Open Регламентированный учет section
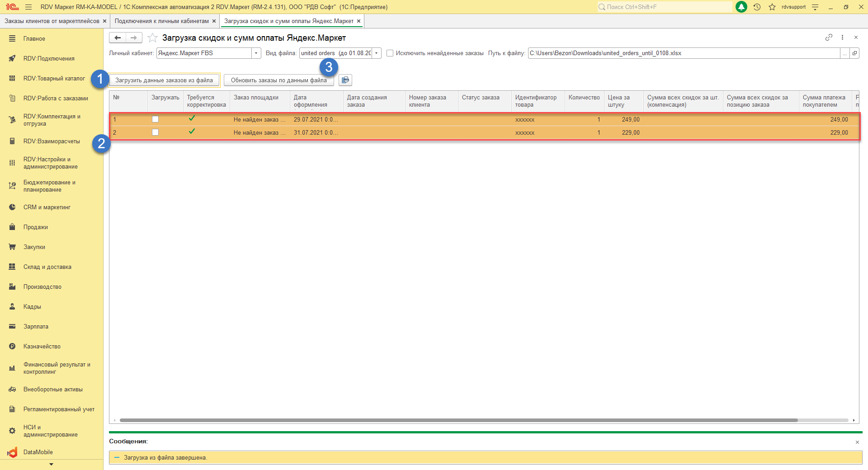Image resolution: width=868 pixels, height=470 pixels. tap(59, 409)
